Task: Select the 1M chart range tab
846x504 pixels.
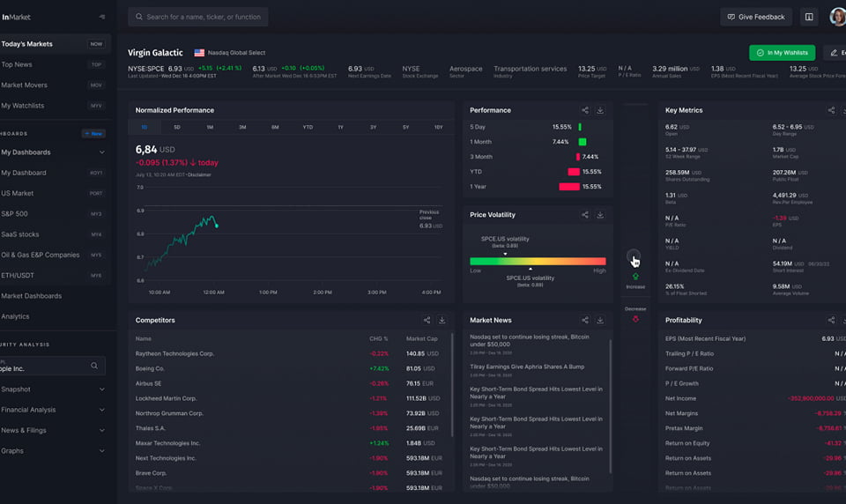Action: (x=210, y=128)
